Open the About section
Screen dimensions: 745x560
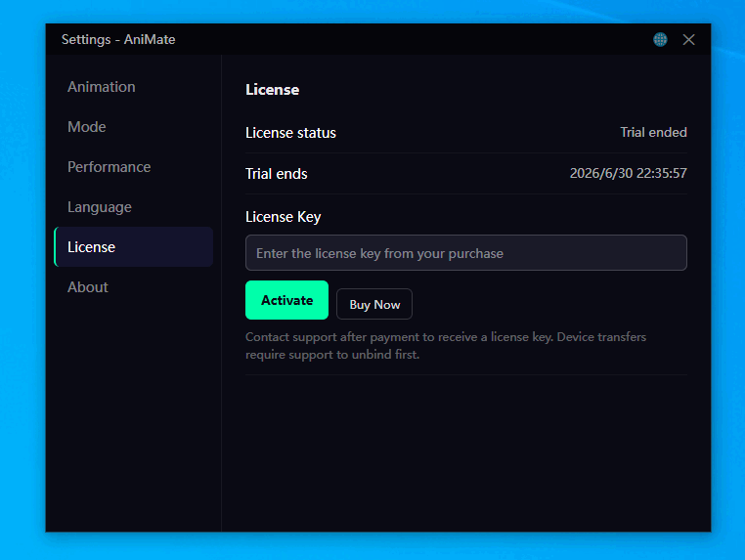(x=134, y=287)
